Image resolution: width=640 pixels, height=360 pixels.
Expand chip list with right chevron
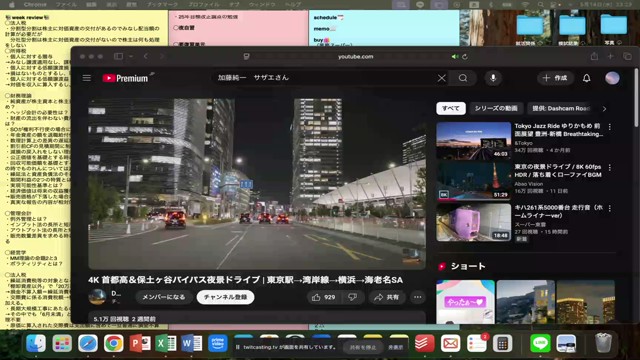[x=604, y=109]
